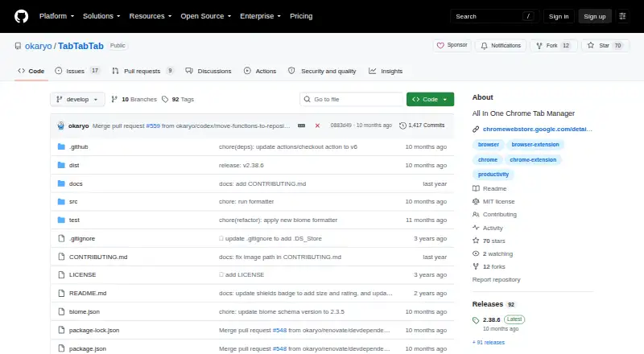Screen dimensions: 644x354
Task: Focus the top Search field
Action: (494, 16)
